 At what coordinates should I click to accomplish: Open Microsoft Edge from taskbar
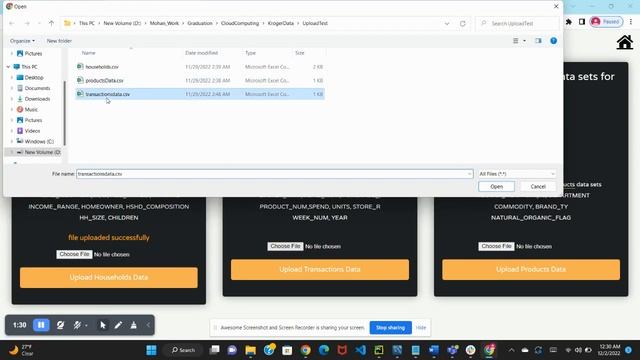click(324, 350)
